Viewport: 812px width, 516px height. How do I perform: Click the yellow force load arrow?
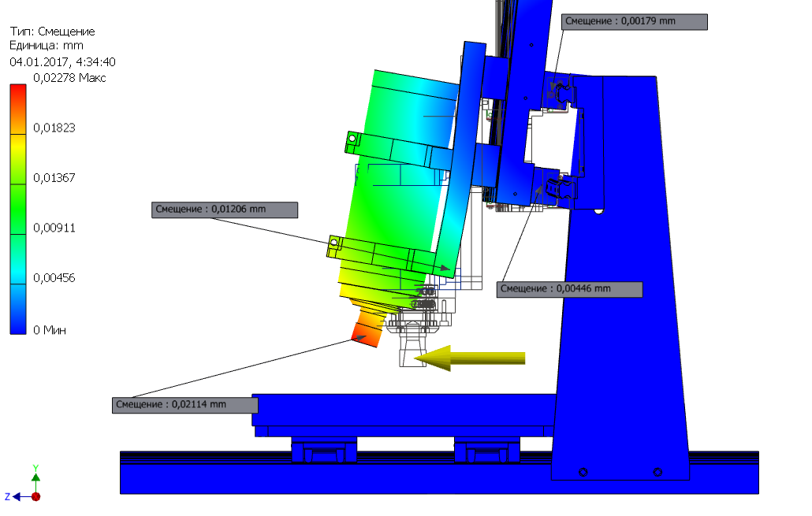[470, 358]
